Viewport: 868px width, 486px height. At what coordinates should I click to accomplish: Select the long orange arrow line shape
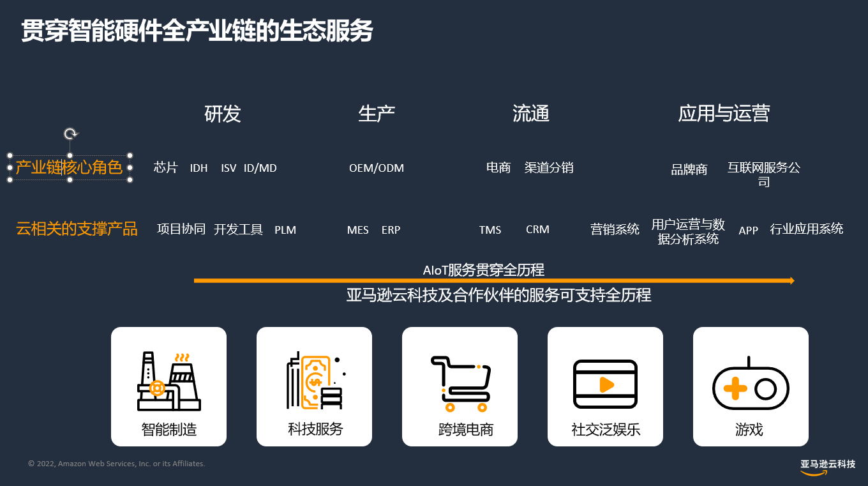pyautogui.click(x=494, y=280)
